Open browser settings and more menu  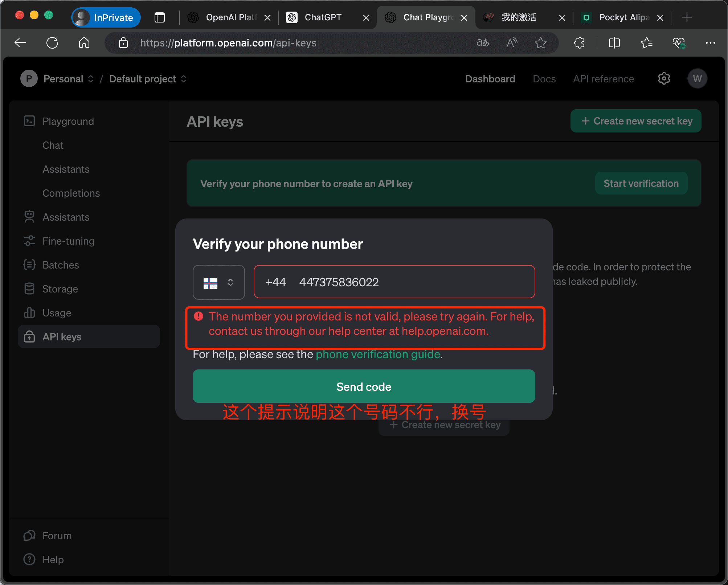coord(710,43)
